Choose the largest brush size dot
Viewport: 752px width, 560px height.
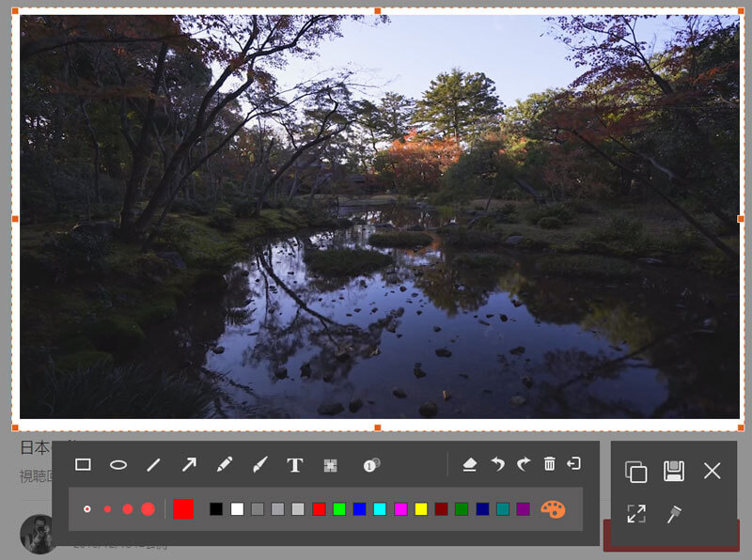(x=148, y=508)
